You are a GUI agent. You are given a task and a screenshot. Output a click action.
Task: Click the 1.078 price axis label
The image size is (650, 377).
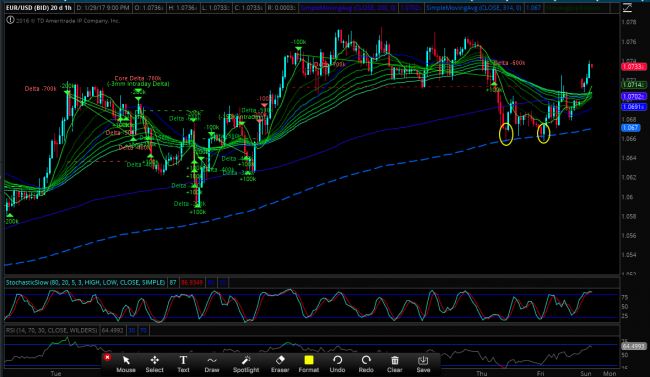[x=629, y=22]
